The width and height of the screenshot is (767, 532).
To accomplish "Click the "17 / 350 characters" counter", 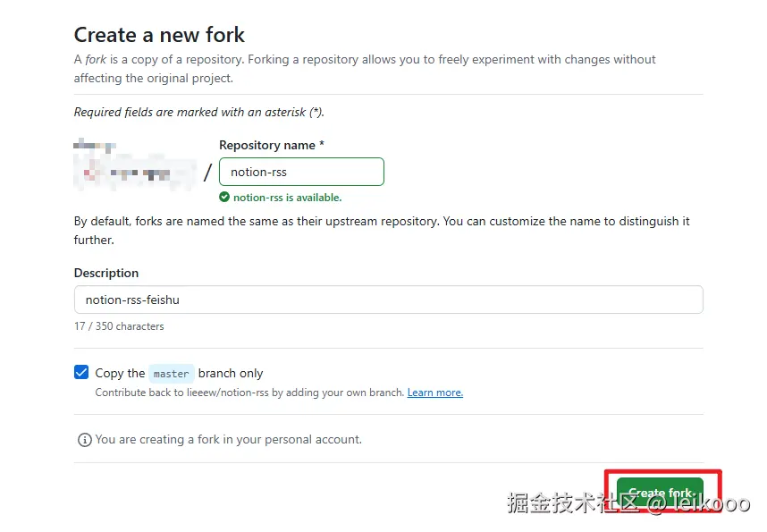I will (119, 326).
